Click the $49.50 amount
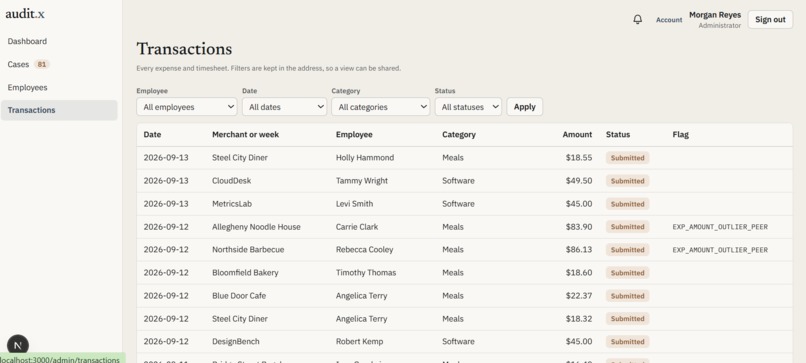 (x=579, y=181)
